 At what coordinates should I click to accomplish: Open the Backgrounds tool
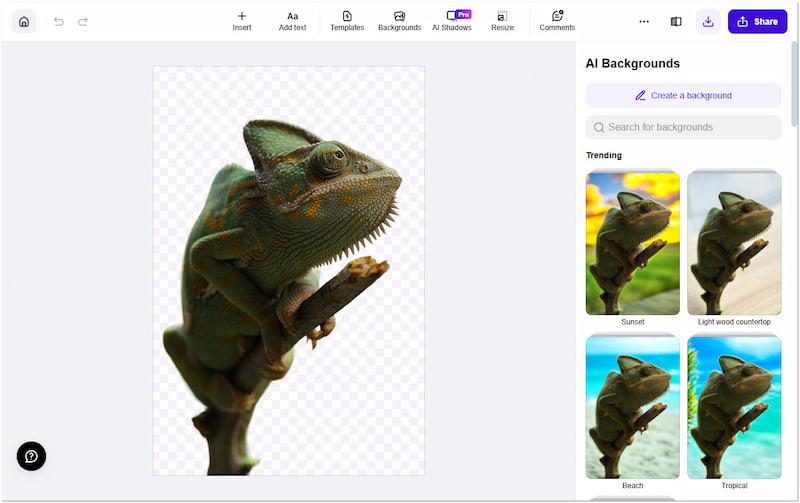point(399,21)
